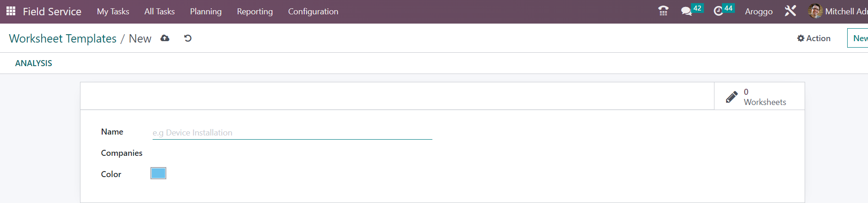Open the Configuration menu
Image resolution: width=868 pixels, height=203 pixels.
coord(313,12)
